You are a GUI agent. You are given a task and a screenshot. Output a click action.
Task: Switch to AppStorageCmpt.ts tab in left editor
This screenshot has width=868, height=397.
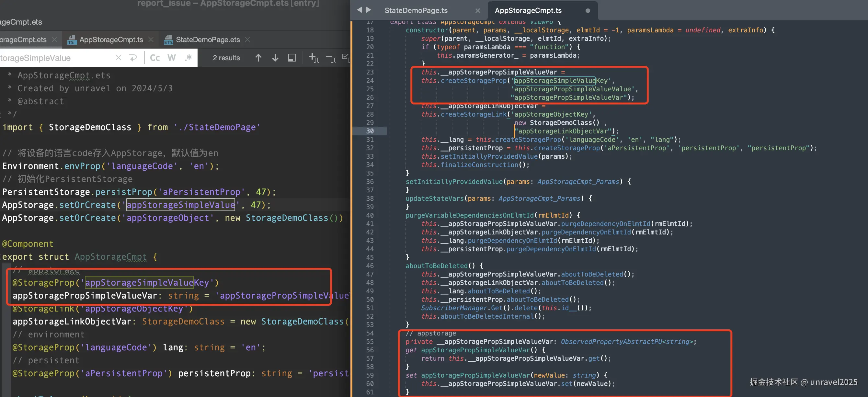(x=111, y=40)
